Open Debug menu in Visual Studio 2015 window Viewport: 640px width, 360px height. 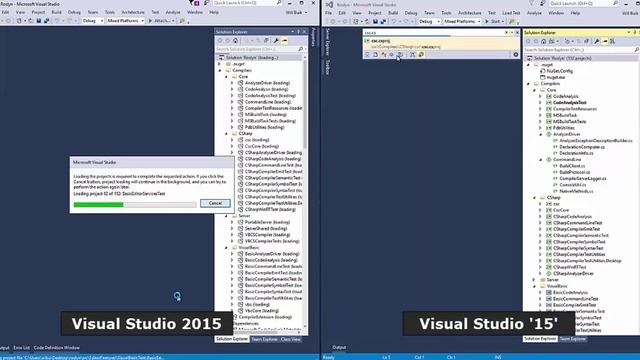(x=74, y=12)
